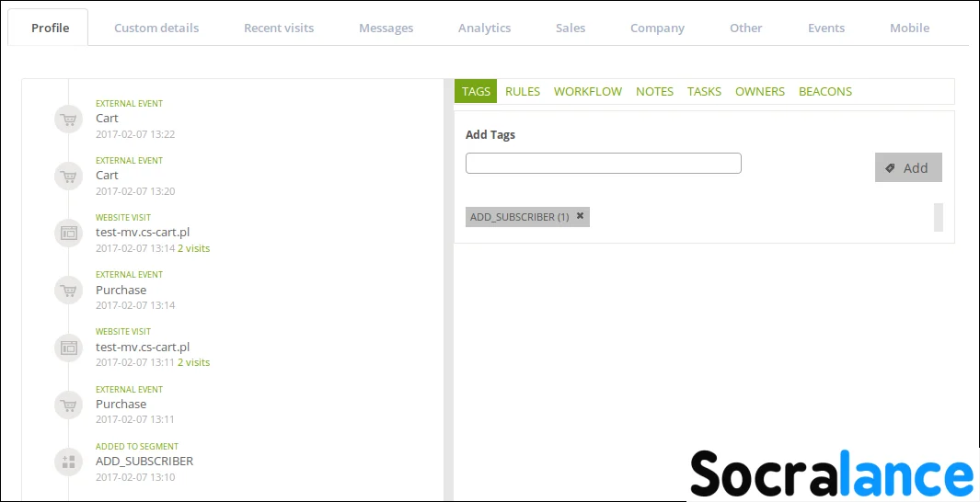This screenshot has height=502, width=980.
Task: Click cart icon for 13:11 Purchase event
Action: tap(69, 405)
